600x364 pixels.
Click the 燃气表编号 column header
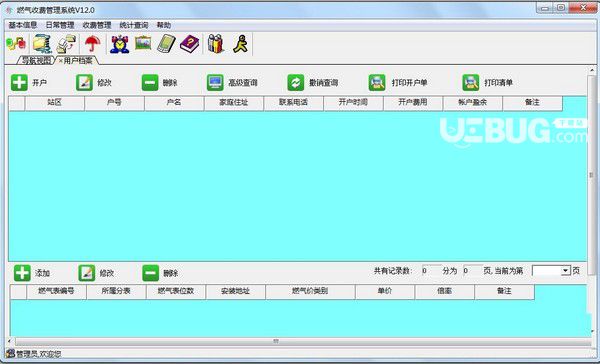point(57,292)
